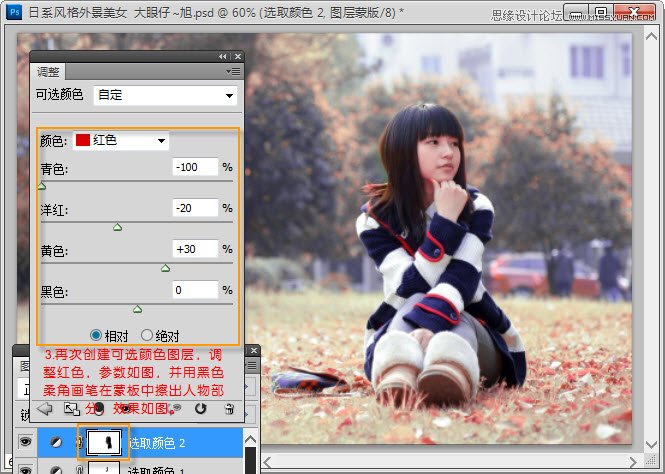Delete adjustment layer with trash icon
The width and height of the screenshot is (665, 474).
229,409
